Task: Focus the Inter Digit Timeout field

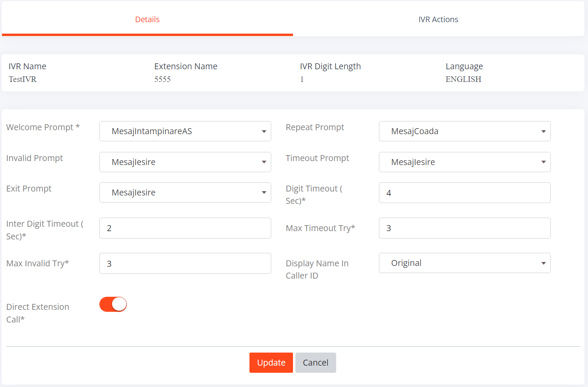Action: point(185,228)
